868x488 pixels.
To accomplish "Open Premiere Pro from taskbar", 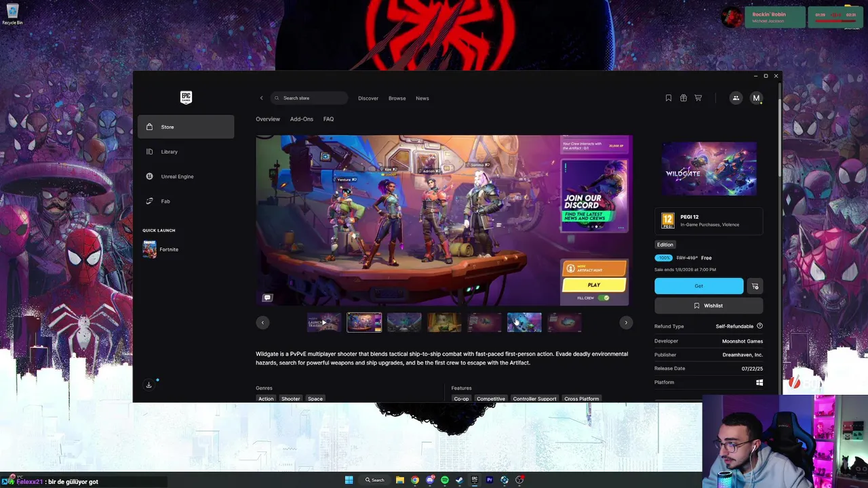I will 490,480.
